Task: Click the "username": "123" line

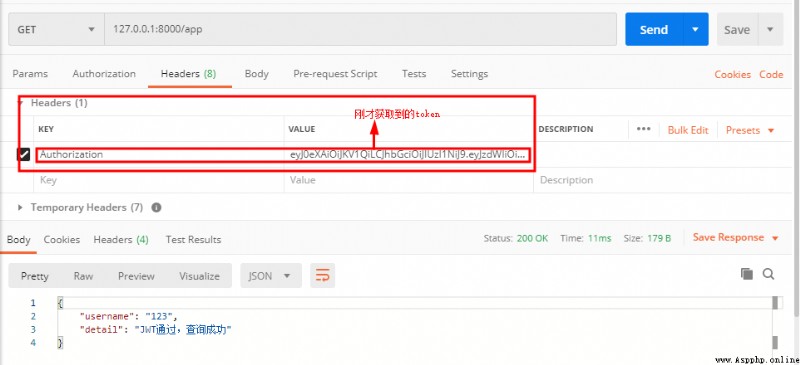Action: pos(128,316)
